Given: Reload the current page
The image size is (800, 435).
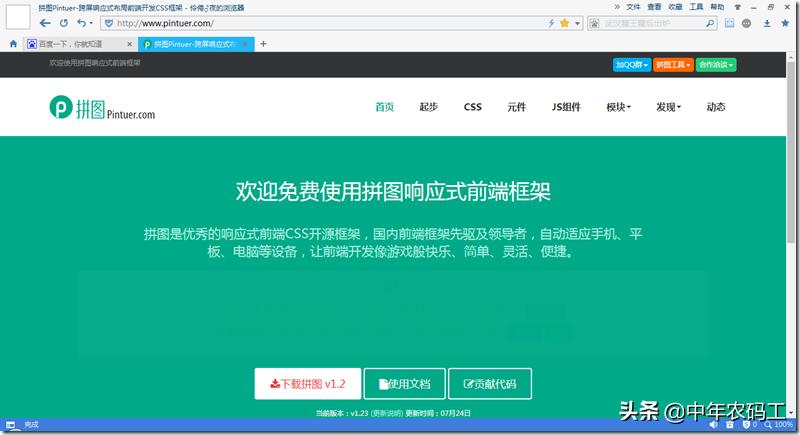Looking at the screenshot, I should [63, 23].
